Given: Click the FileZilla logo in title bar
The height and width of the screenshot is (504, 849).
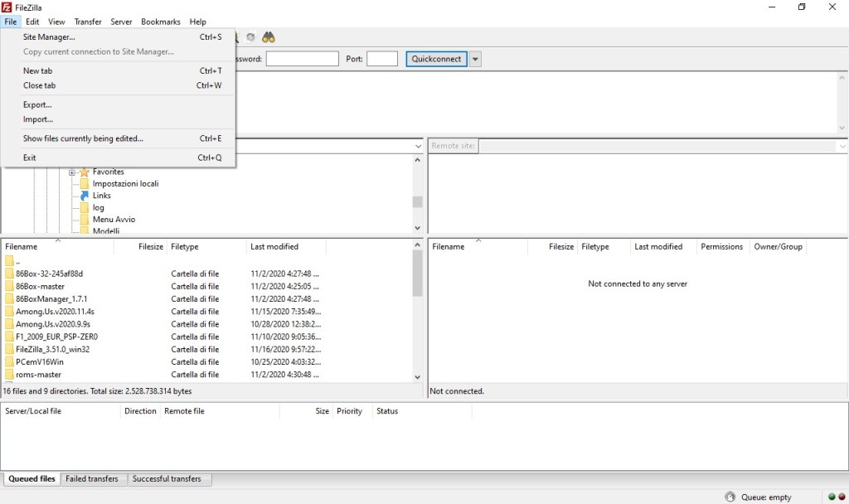Looking at the screenshot, I should (7, 7).
